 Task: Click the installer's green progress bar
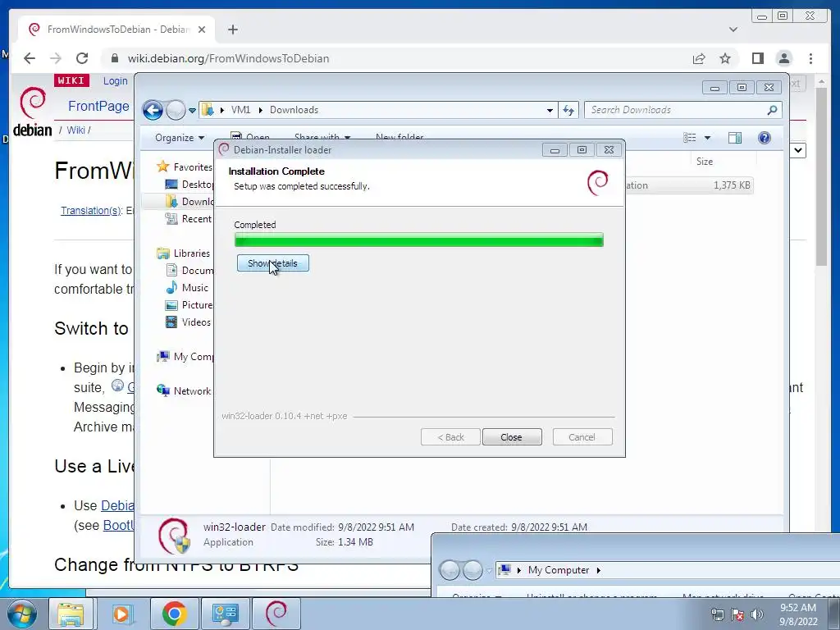point(419,240)
